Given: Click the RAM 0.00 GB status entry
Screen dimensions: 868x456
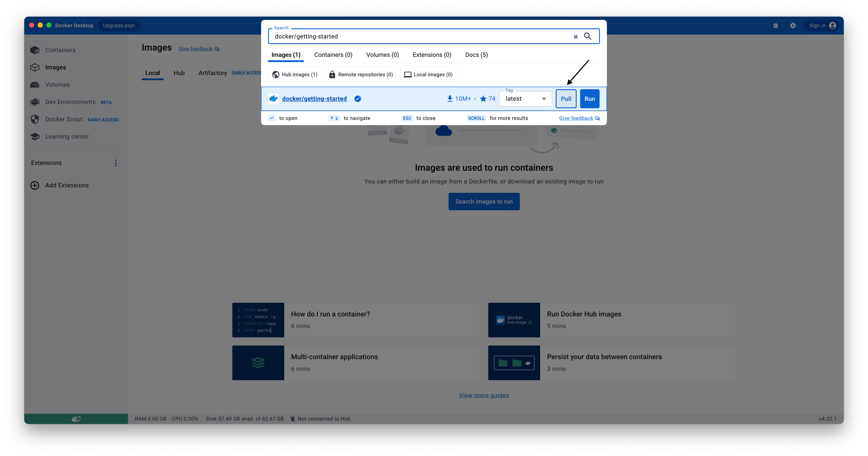Looking at the screenshot, I should tap(151, 419).
